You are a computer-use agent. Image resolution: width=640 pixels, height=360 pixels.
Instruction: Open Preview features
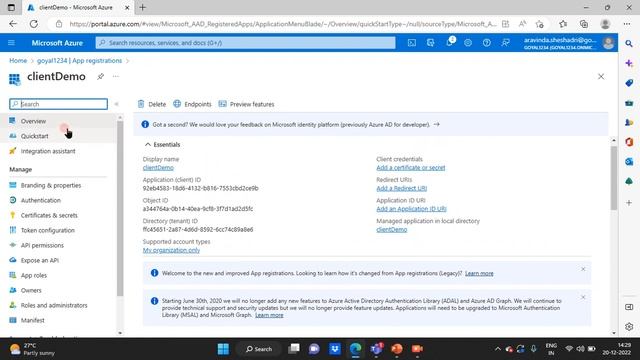pyautogui.click(x=246, y=104)
